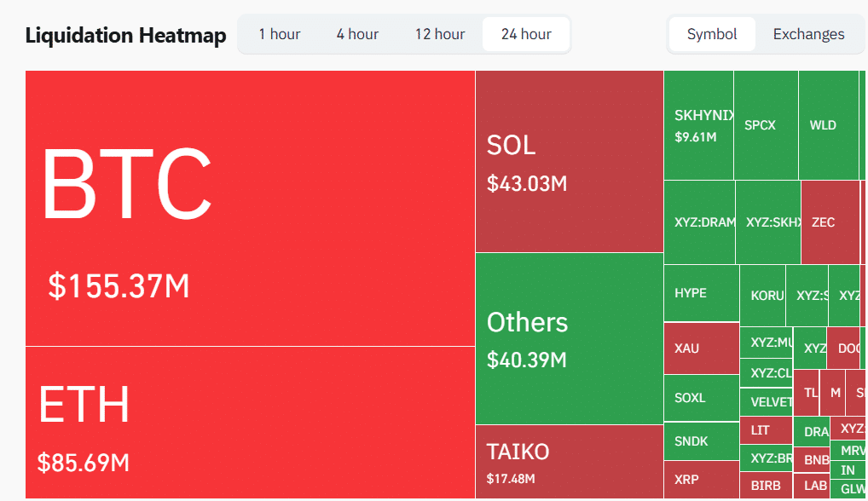Select the XYZ:SKHX tile
This screenshot has width=868, height=501.
pyautogui.click(x=768, y=222)
